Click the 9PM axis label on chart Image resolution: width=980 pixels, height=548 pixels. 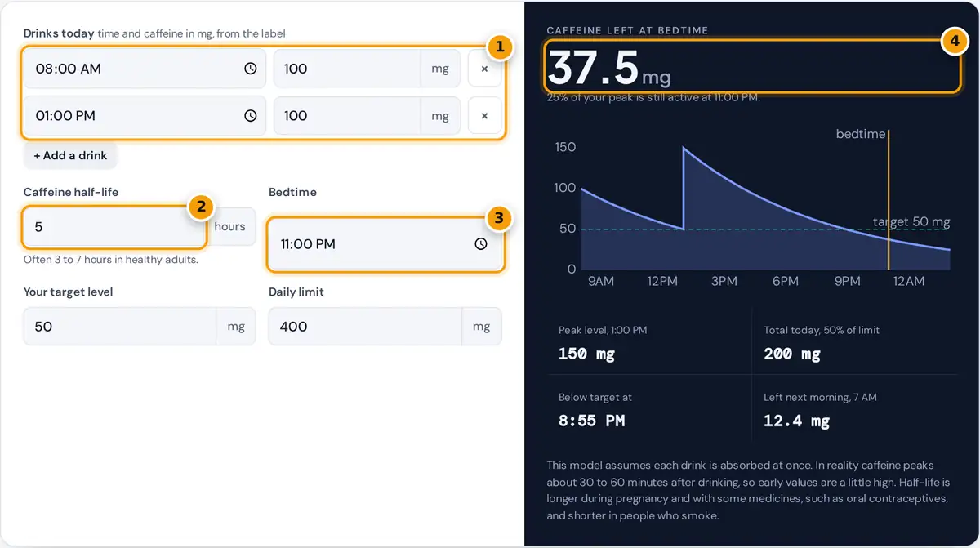[847, 281]
